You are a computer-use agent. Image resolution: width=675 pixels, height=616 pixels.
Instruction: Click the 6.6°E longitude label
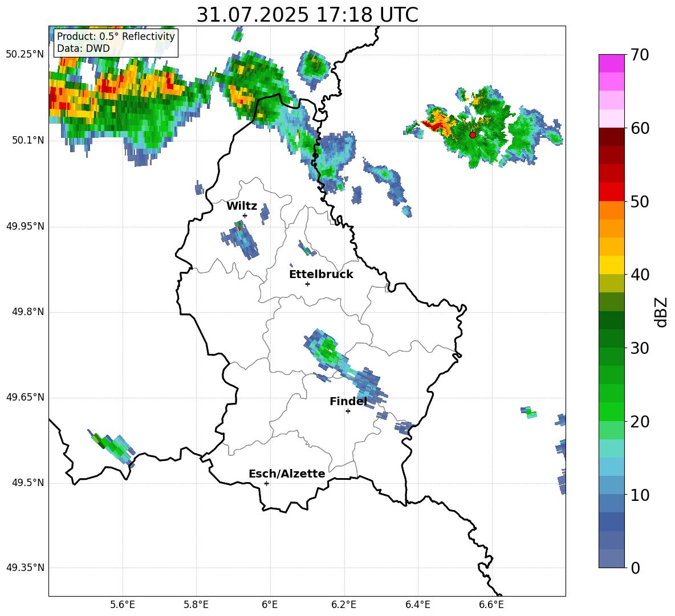pyautogui.click(x=491, y=605)
